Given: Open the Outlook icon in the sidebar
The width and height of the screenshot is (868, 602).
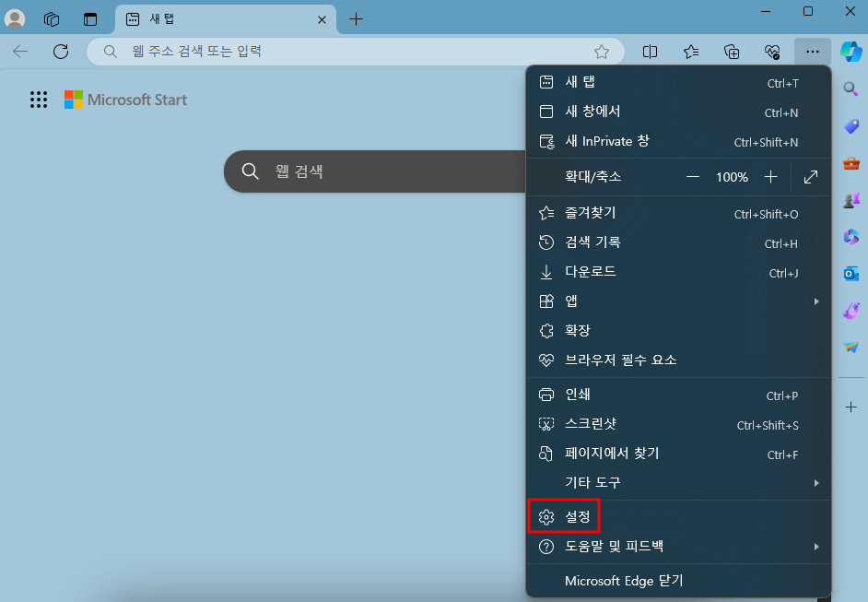Looking at the screenshot, I should tap(850, 273).
